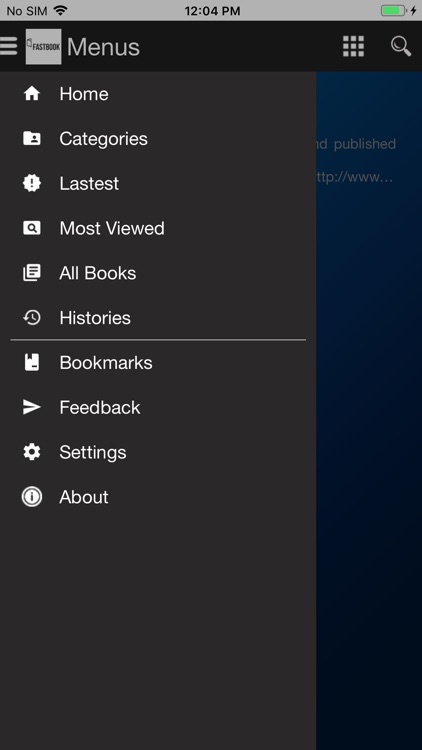Screen dimensions: 422x750
Task: Select the Histories clock icon
Action: pyautogui.click(x=32, y=318)
